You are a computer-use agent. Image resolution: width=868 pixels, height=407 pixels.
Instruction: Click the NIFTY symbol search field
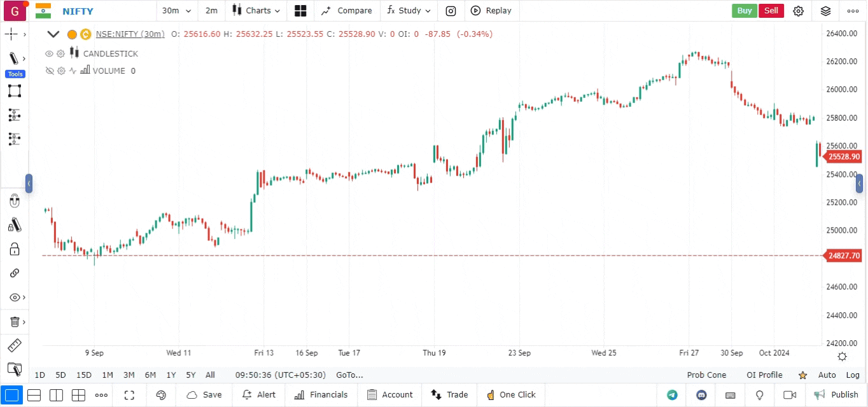78,11
